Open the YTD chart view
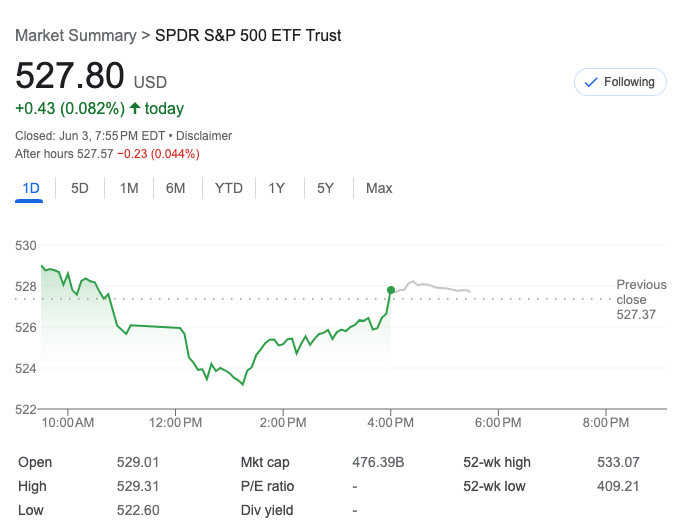 tap(229, 188)
